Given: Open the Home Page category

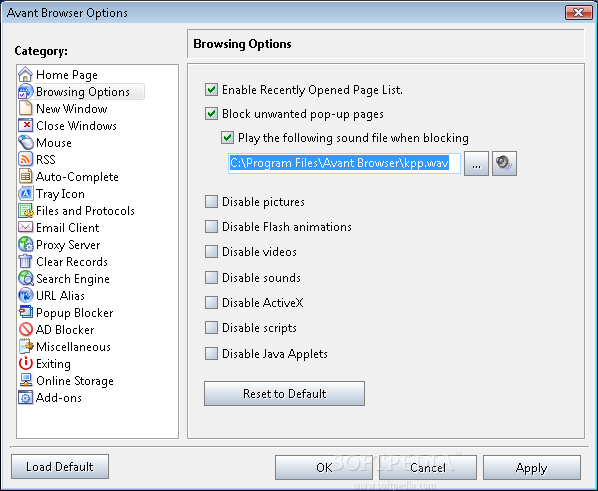Looking at the screenshot, I should pyautogui.click(x=67, y=75).
